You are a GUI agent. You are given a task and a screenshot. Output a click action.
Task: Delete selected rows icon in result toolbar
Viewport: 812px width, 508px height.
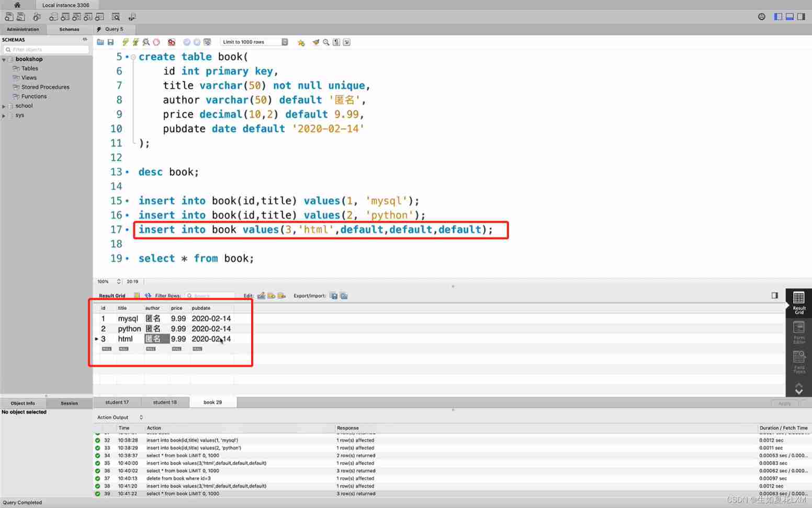point(281,296)
